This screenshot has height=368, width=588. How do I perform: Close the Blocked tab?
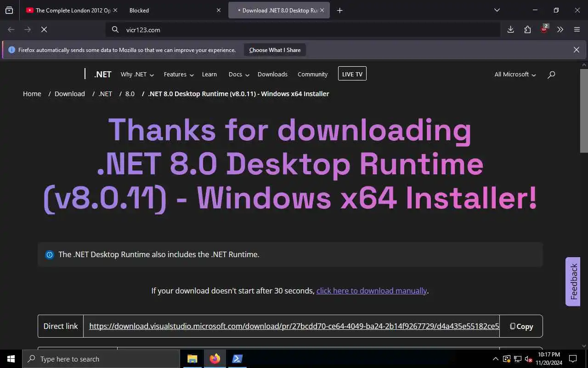(219, 10)
